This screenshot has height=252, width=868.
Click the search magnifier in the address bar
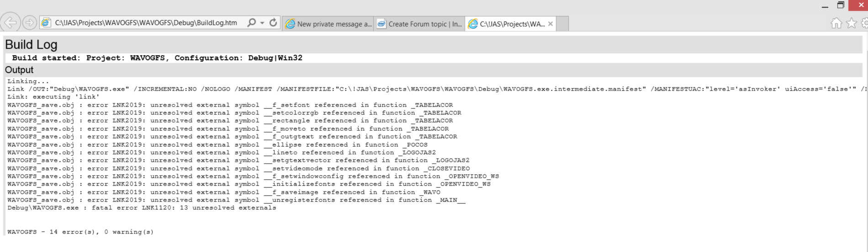point(251,23)
